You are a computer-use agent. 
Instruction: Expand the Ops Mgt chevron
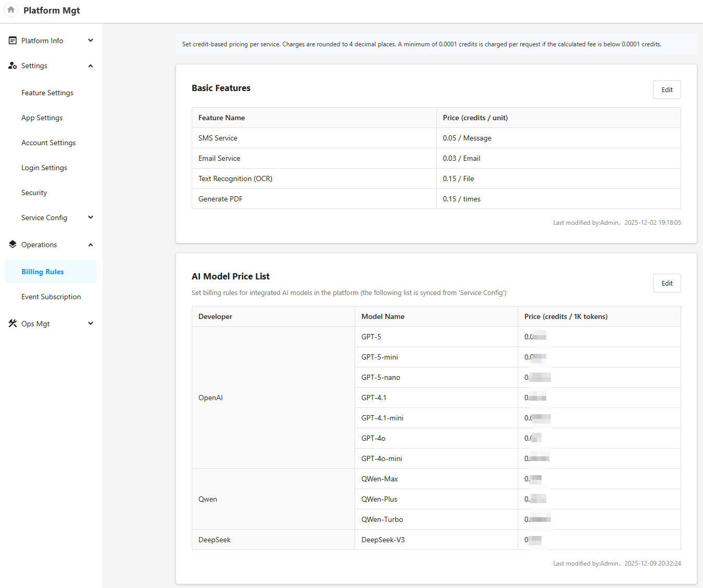(91, 324)
